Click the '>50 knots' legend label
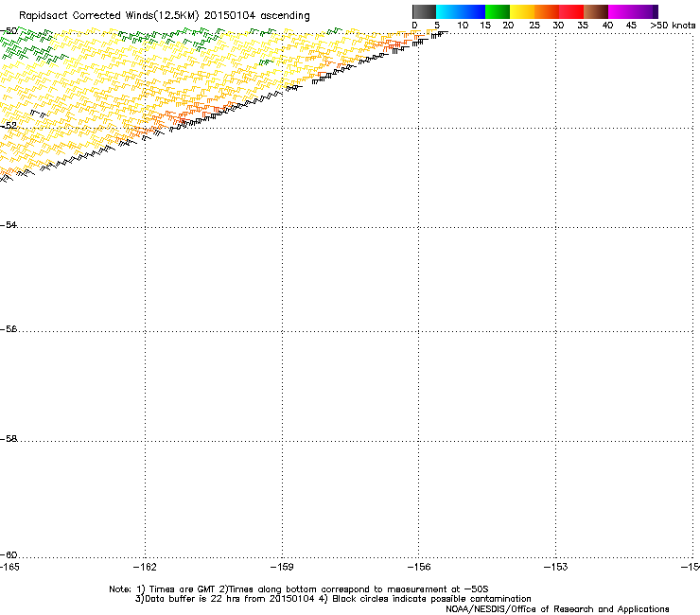This screenshot has width=700, height=615. pyautogui.click(x=673, y=26)
